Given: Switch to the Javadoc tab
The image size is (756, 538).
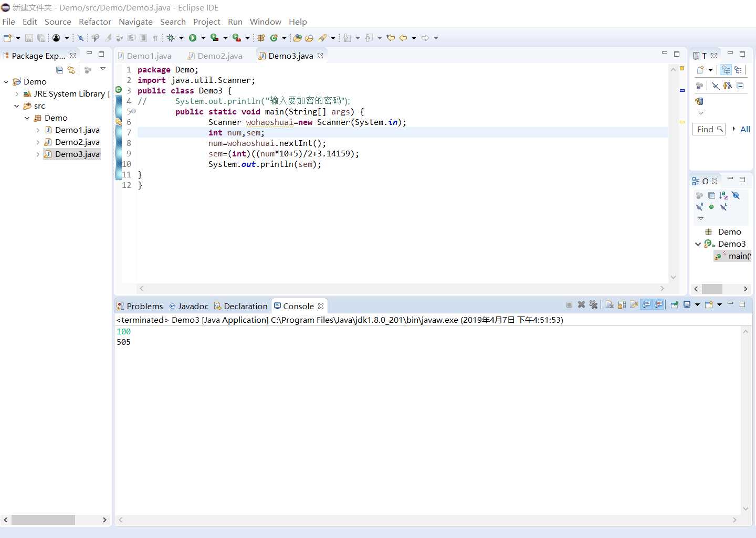Looking at the screenshot, I should (x=189, y=306).
